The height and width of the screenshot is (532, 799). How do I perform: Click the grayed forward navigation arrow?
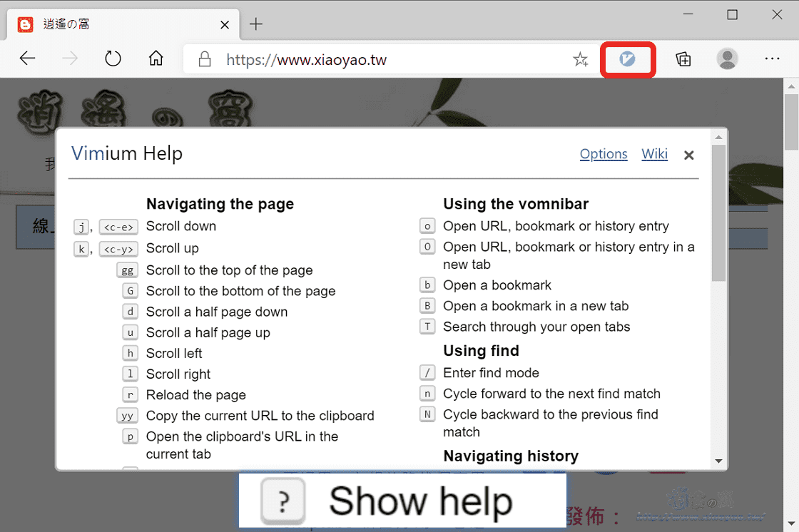tap(70, 59)
